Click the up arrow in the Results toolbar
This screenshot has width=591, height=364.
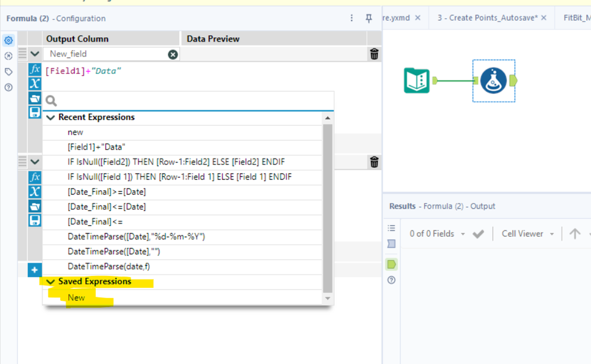(575, 234)
